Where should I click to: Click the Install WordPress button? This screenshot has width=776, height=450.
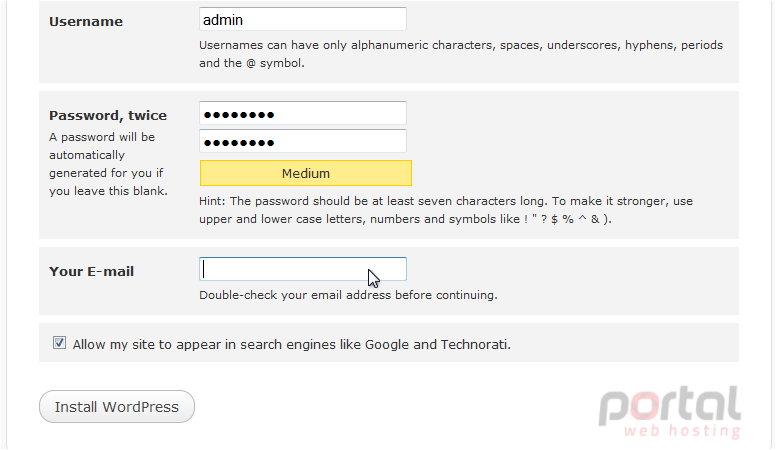click(x=117, y=406)
